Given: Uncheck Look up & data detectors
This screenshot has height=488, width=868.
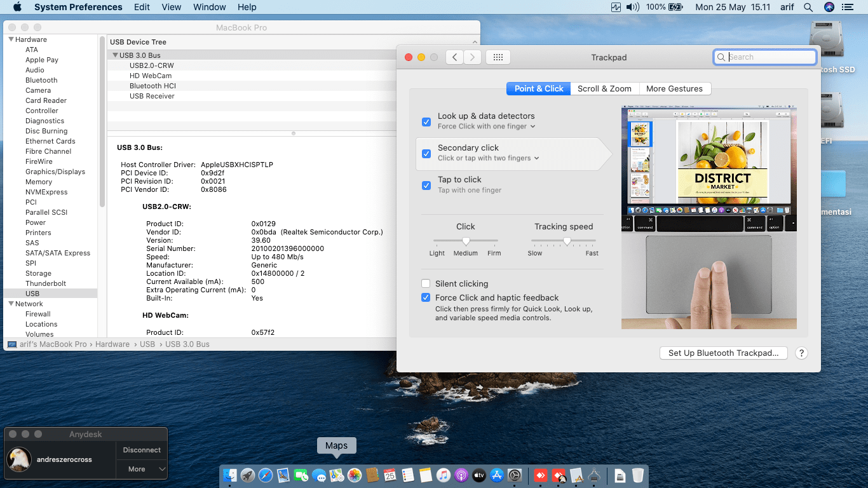Looking at the screenshot, I should coord(426,121).
